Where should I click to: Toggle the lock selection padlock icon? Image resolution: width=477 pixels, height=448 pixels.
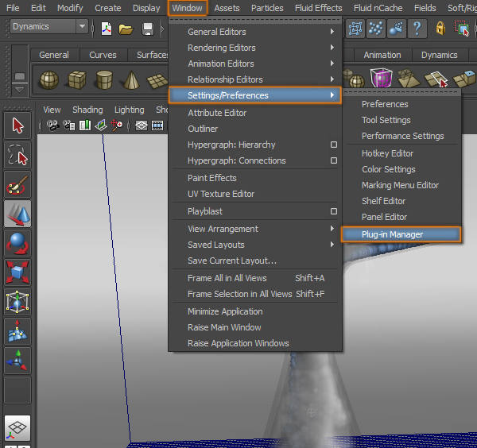pos(440,29)
